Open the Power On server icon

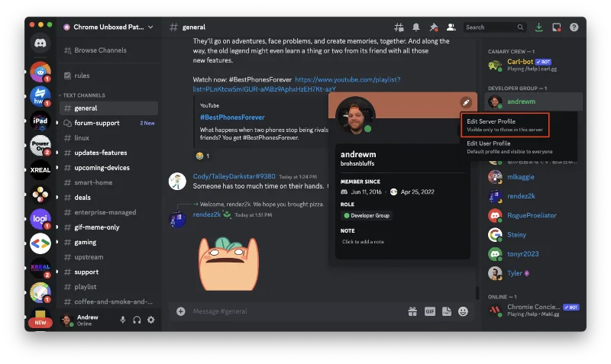coord(40,146)
